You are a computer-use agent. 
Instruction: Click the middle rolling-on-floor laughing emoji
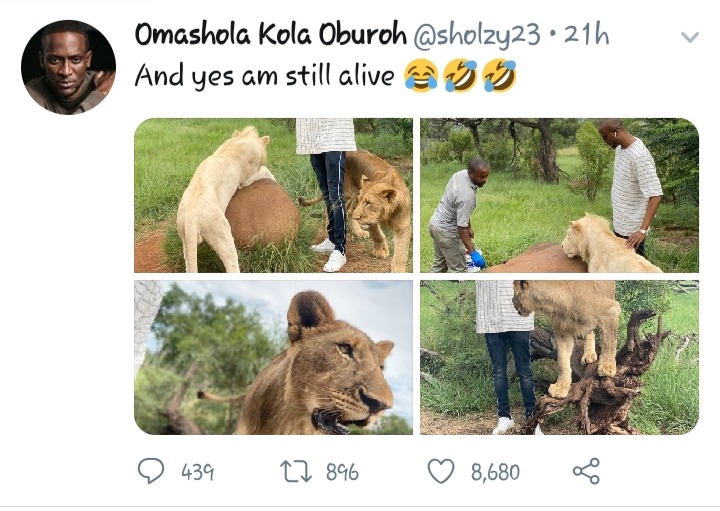[x=461, y=75]
